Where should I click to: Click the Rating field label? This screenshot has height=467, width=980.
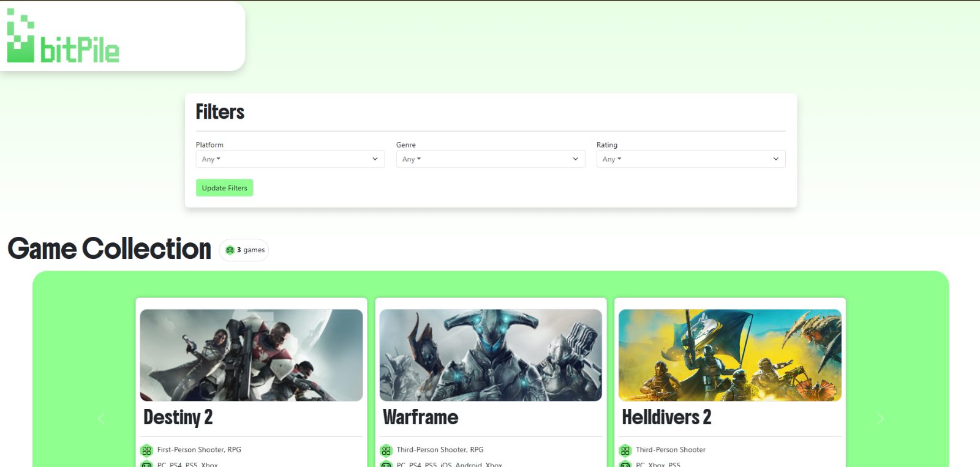tap(607, 145)
